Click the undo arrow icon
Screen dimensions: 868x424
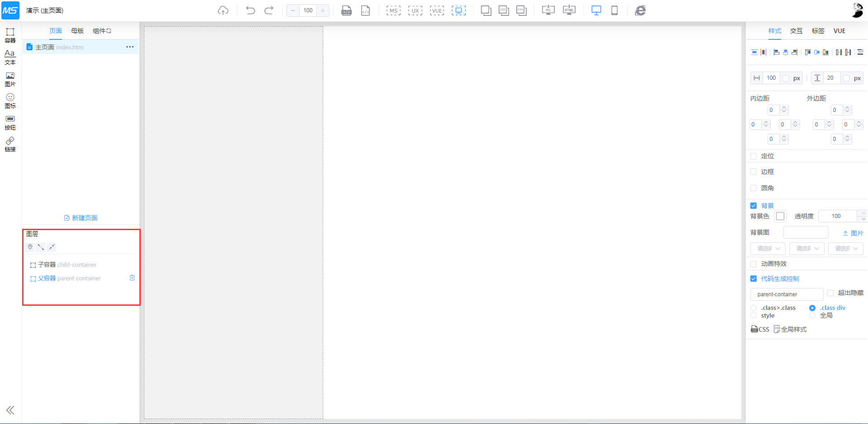[250, 10]
